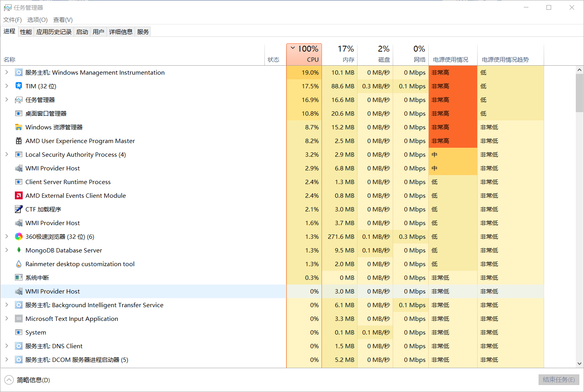
Task: Expand the DCOM 服务器进程启动器 (5) row
Action: (x=7, y=360)
